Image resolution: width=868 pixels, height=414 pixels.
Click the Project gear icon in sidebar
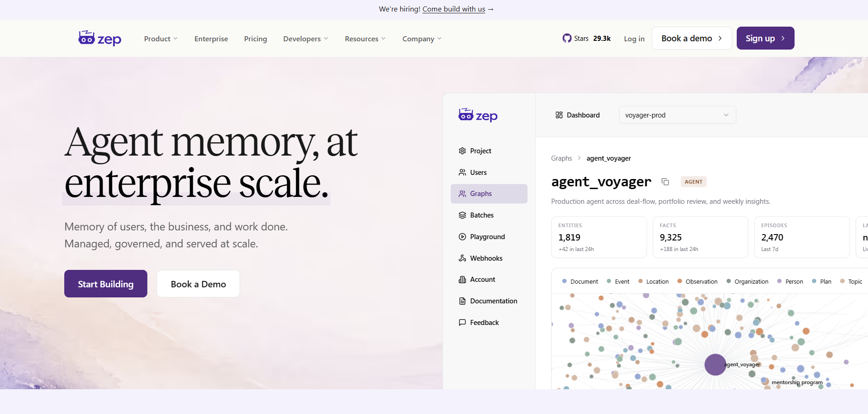pos(462,151)
